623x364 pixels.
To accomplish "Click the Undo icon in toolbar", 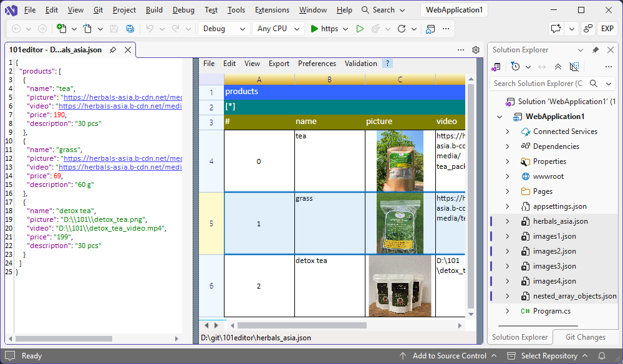I will point(150,29).
